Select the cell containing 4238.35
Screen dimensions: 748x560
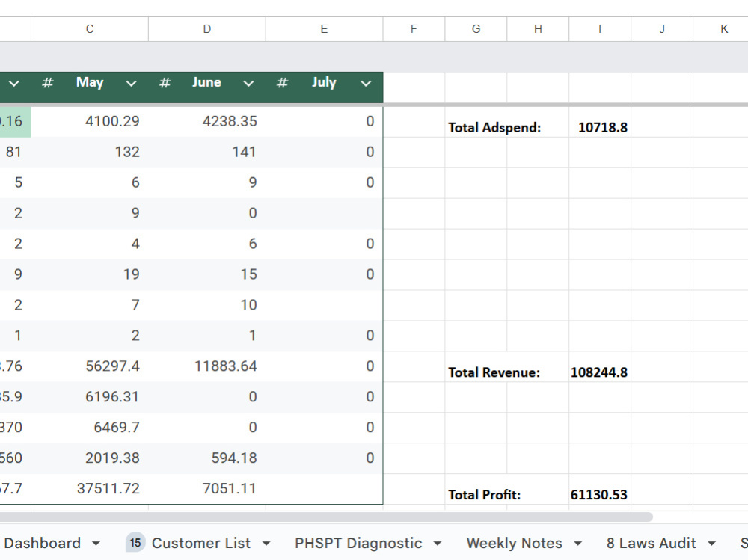point(207,122)
